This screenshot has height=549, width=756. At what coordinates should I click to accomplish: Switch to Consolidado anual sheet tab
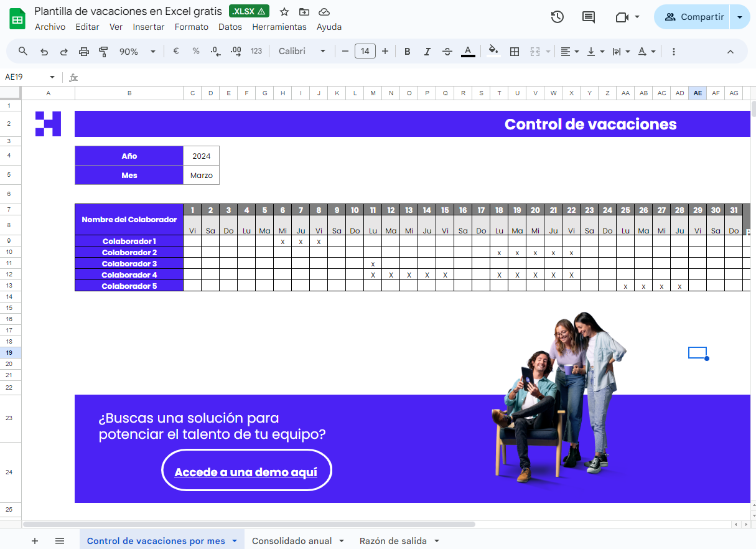point(292,541)
